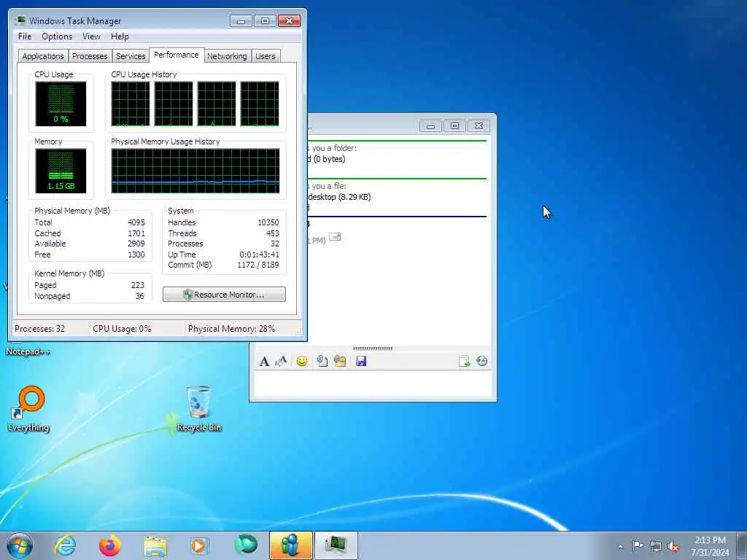Click the chat message input box
Viewport: 747px width, 560px height.
click(373, 384)
